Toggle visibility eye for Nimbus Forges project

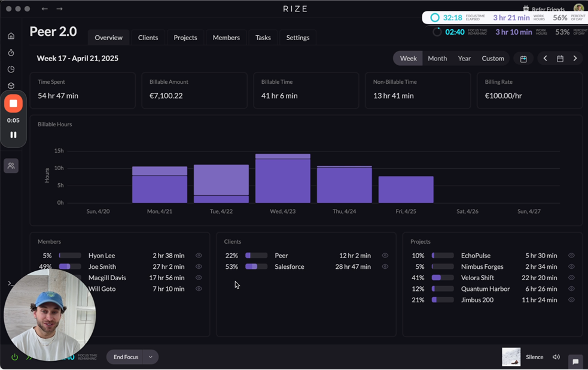571,267
